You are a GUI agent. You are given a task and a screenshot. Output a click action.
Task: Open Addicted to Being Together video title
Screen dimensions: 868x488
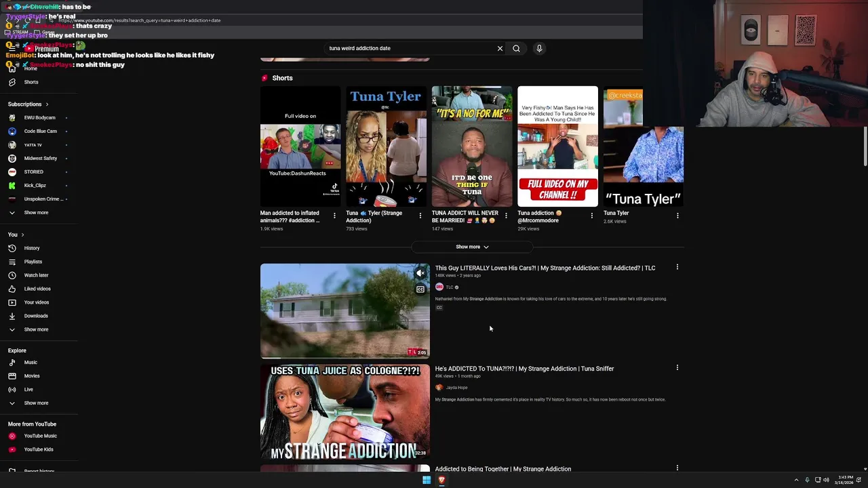click(x=503, y=469)
